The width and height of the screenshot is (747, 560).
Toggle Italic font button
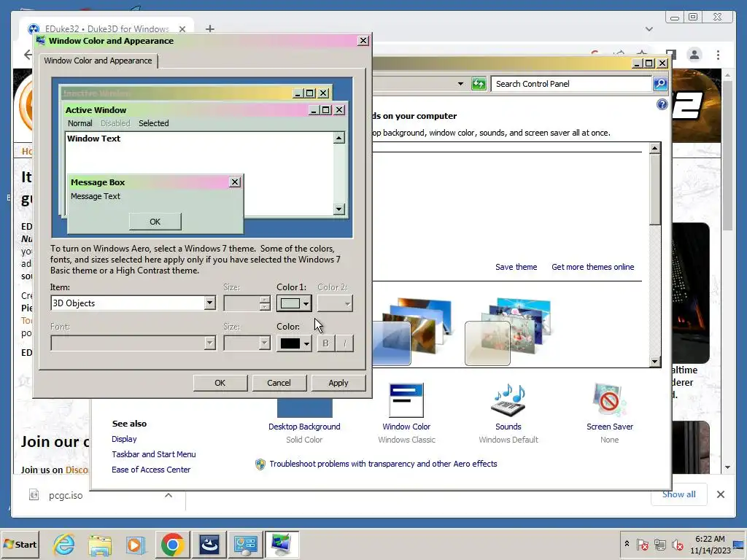(x=345, y=343)
